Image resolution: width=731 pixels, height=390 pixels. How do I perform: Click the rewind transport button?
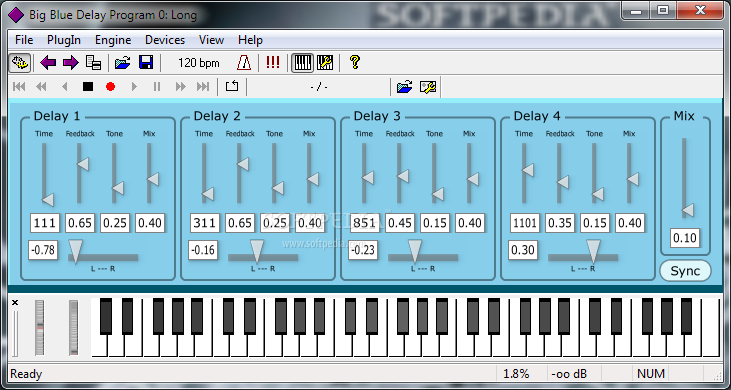pos(41,87)
